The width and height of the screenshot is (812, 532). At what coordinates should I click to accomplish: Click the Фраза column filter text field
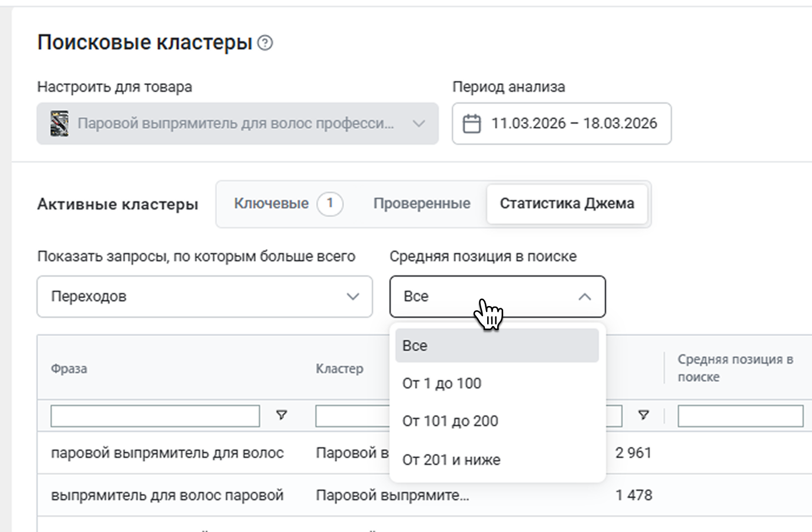[155, 416]
